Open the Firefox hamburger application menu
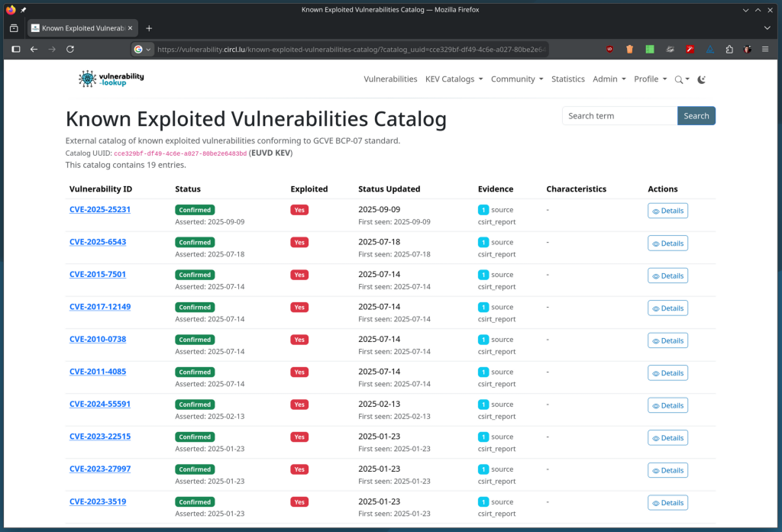The width and height of the screenshot is (782, 532). [x=765, y=49]
